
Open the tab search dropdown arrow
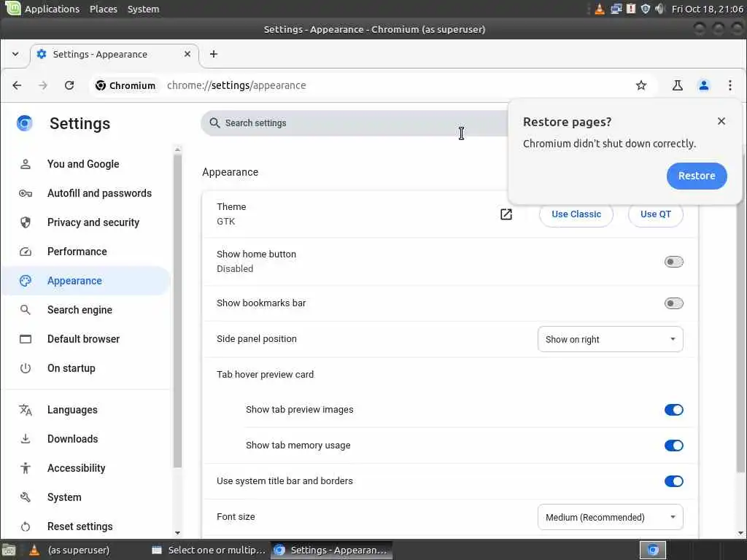15,54
